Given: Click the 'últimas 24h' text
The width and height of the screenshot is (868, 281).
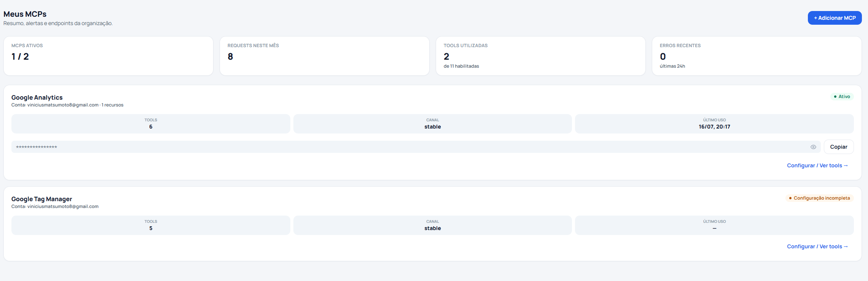Looking at the screenshot, I should [672, 66].
